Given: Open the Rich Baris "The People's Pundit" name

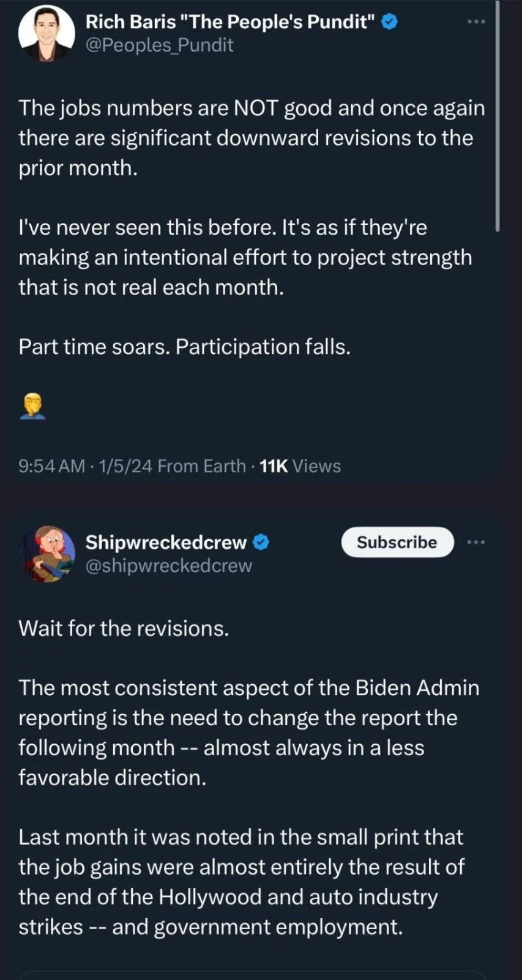Looking at the screenshot, I should 229,22.
